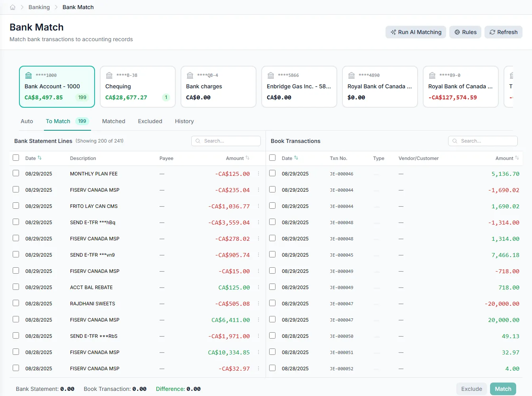
Task: Select the Bank Account - 1000 card
Action: pyautogui.click(x=57, y=87)
